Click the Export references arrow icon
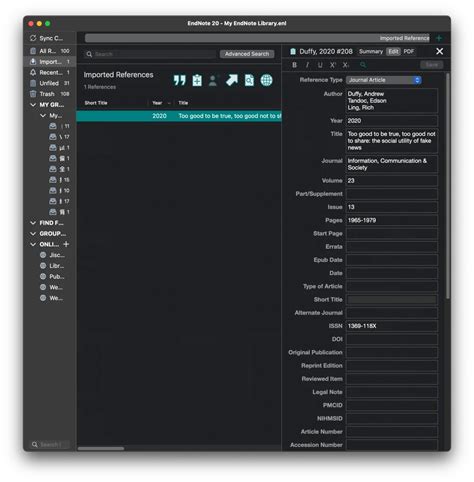The image size is (474, 482). point(232,80)
